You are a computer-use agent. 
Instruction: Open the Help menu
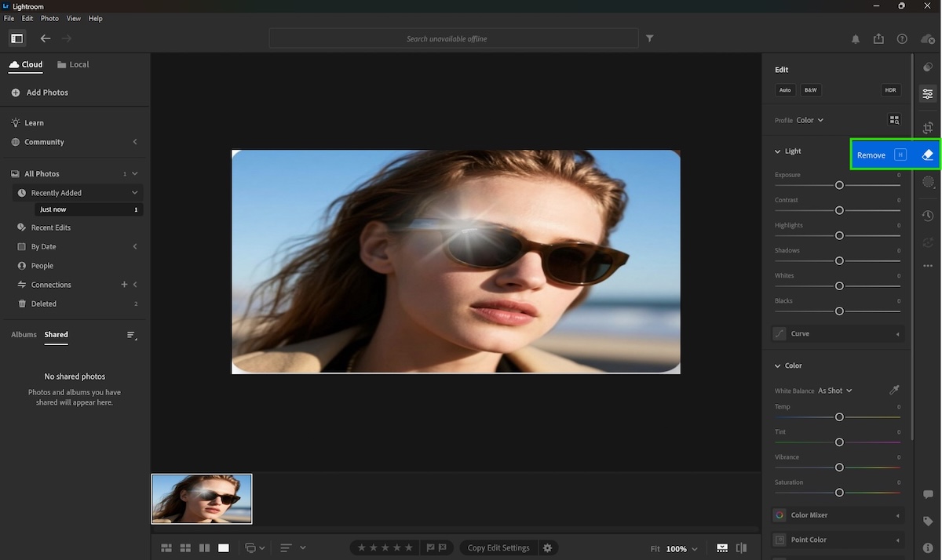point(96,18)
